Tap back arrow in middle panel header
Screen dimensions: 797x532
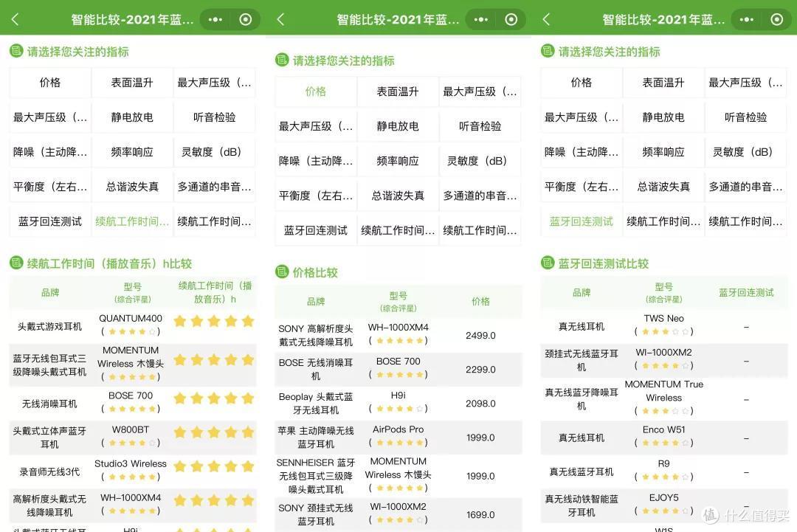click(280, 19)
